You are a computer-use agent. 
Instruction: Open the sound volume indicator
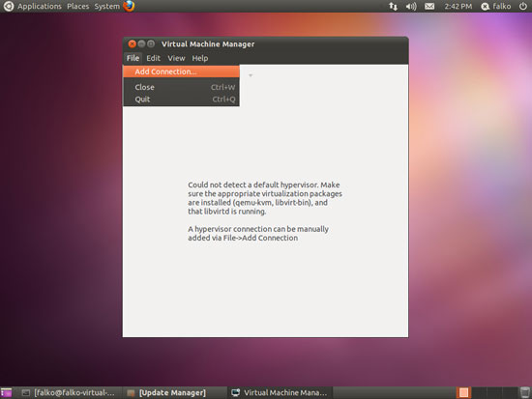(x=411, y=6)
